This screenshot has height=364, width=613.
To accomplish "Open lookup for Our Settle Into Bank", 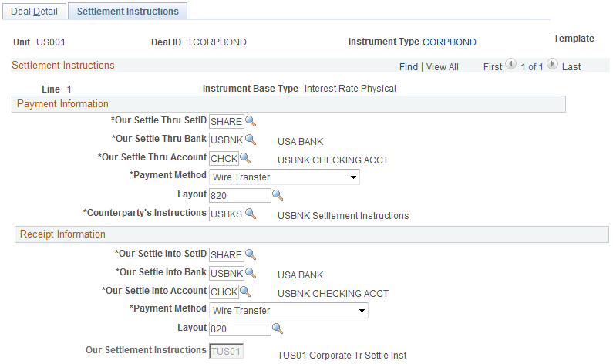I will 250,273.
